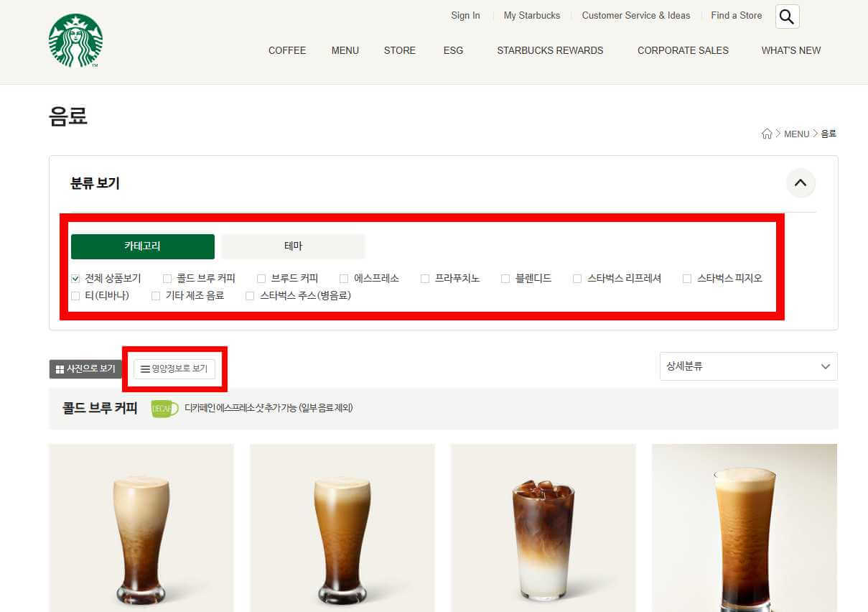868x612 pixels.
Task: Check the 콜드 브루 커피 checkbox
Action: pos(167,278)
